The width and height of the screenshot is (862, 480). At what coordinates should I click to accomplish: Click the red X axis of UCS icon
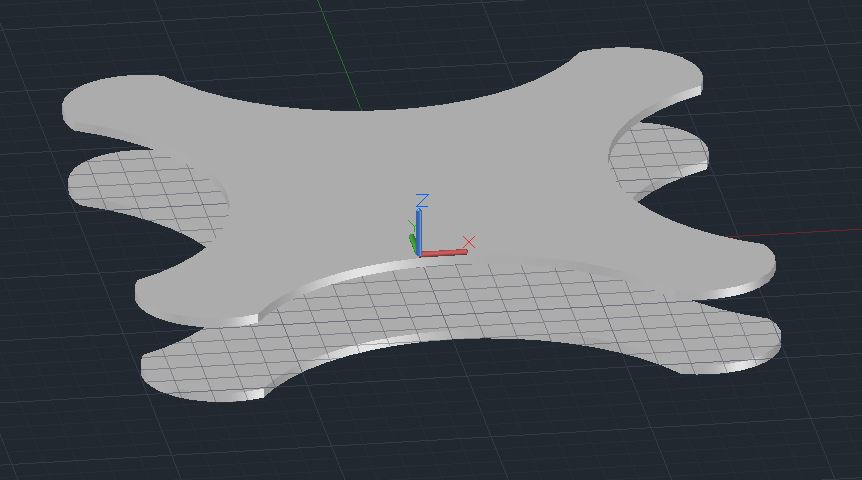point(444,253)
